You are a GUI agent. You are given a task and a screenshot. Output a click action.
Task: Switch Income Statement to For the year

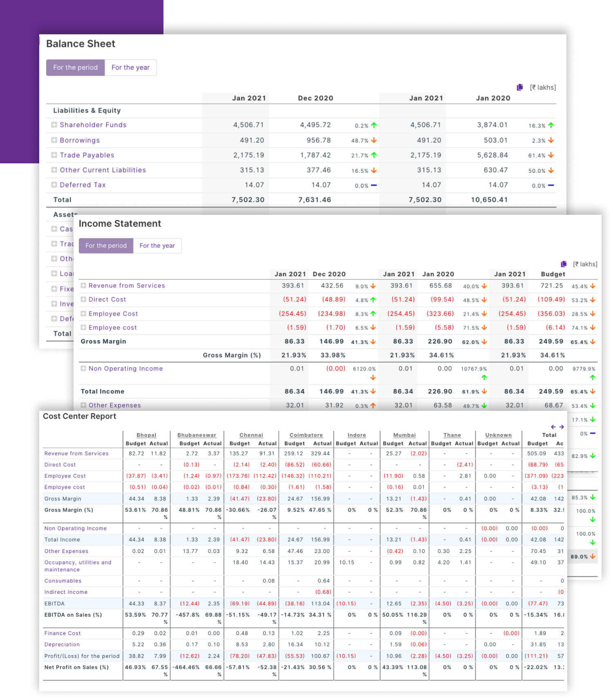(x=157, y=245)
